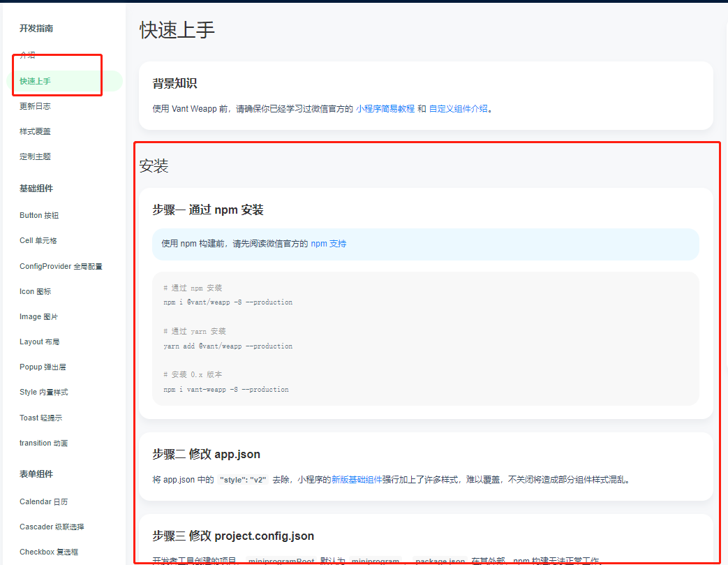Select Popup 弹出层 in the sidebar
This screenshot has width=728, height=565.
point(43,367)
